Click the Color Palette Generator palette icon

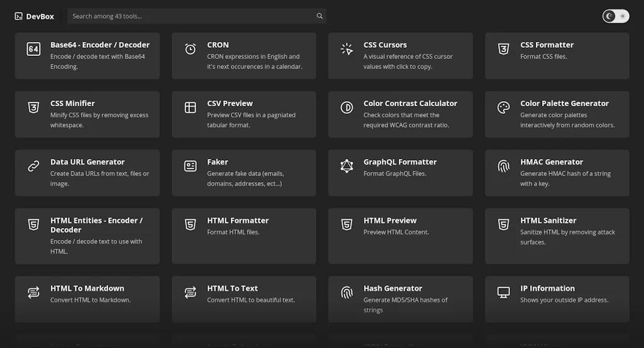click(504, 107)
